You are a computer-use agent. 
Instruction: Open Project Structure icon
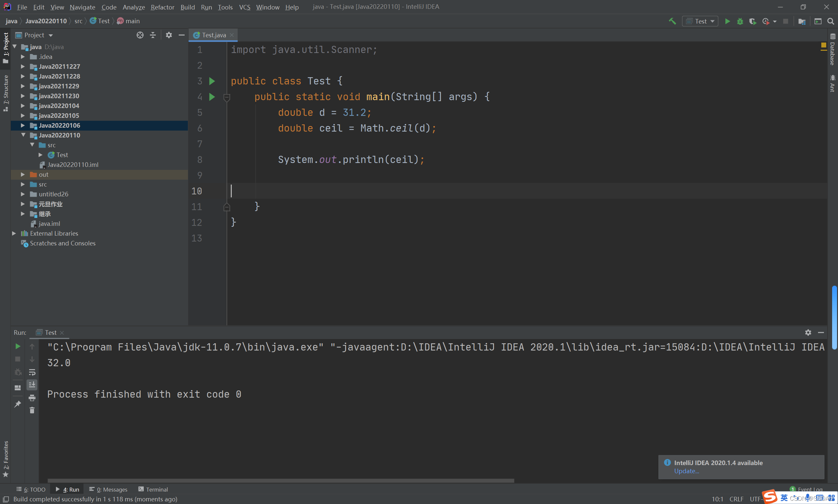point(802,21)
